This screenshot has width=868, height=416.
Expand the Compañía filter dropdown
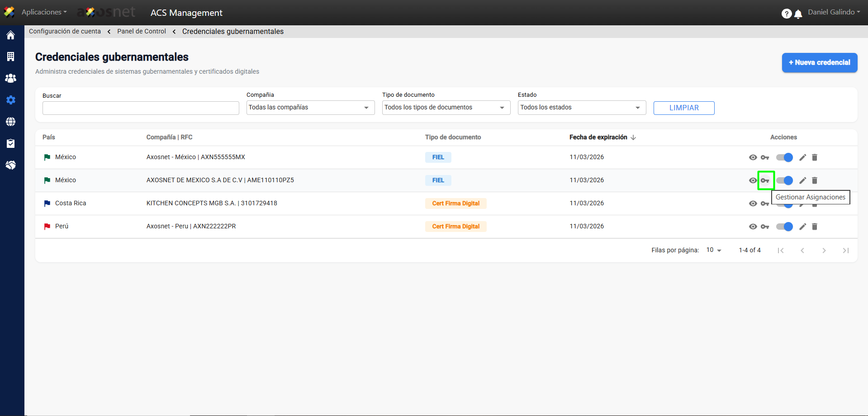tap(310, 108)
